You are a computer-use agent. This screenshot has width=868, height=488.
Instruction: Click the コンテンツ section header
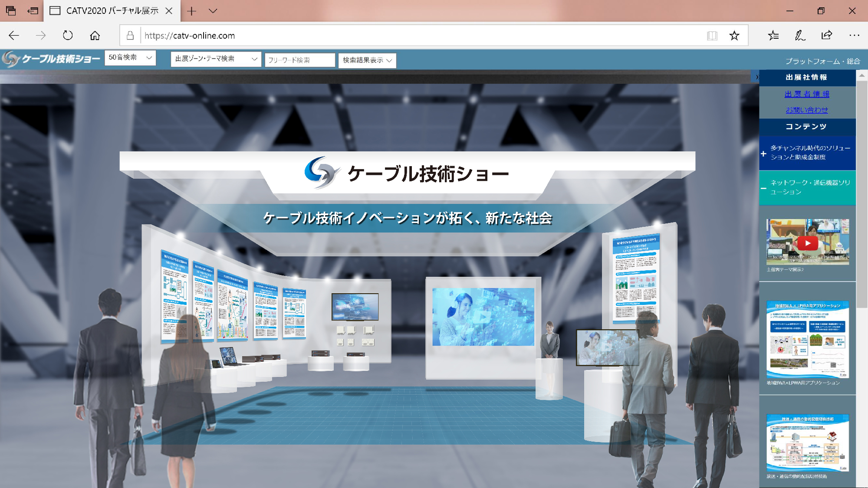point(807,127)
